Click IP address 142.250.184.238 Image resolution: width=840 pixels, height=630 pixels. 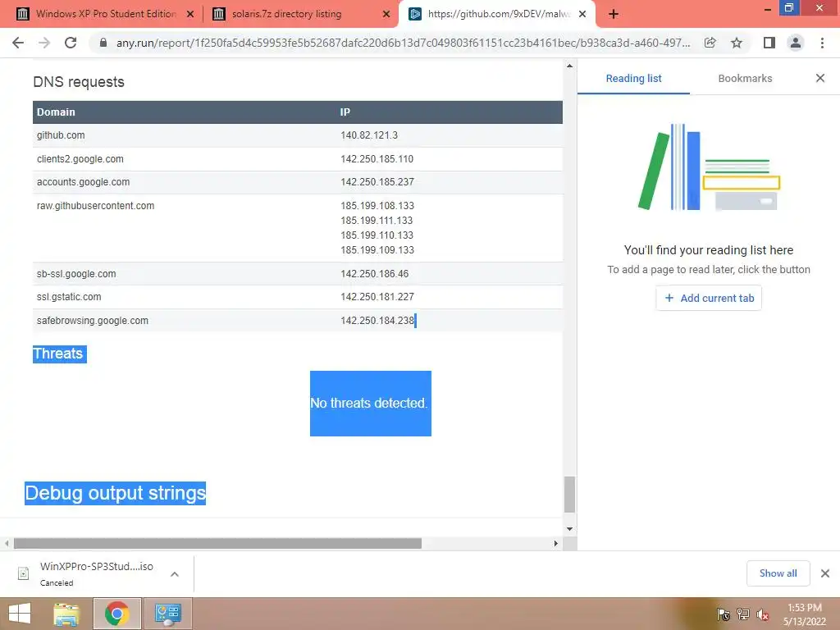[x=377, y=321]
